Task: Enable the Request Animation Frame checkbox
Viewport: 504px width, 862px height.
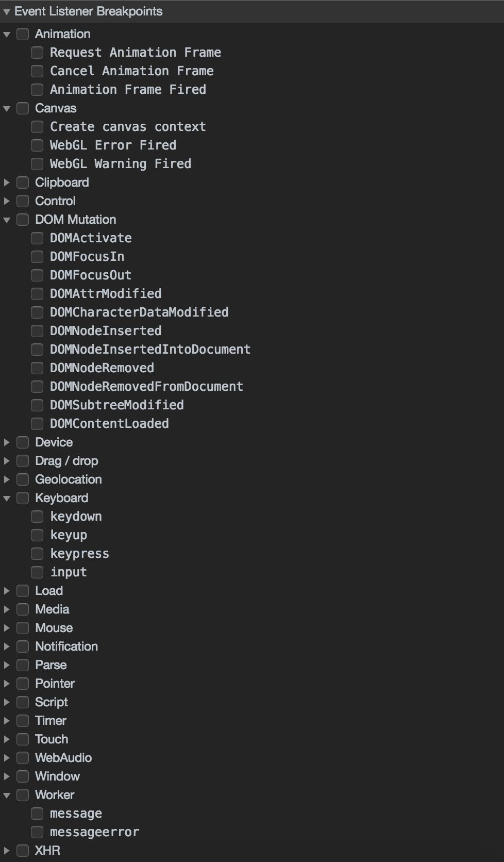Action: pos(37,53)
